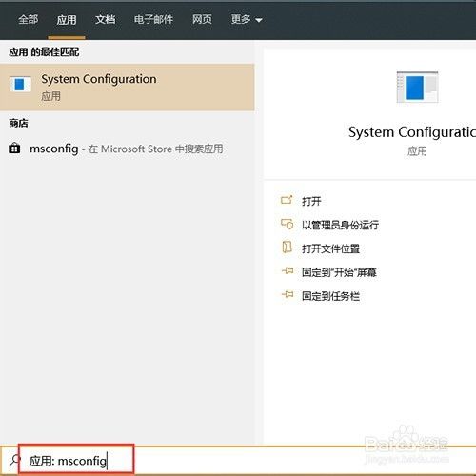
Task: Click 打开 to launch the app
Action: [x=311, y=201]
